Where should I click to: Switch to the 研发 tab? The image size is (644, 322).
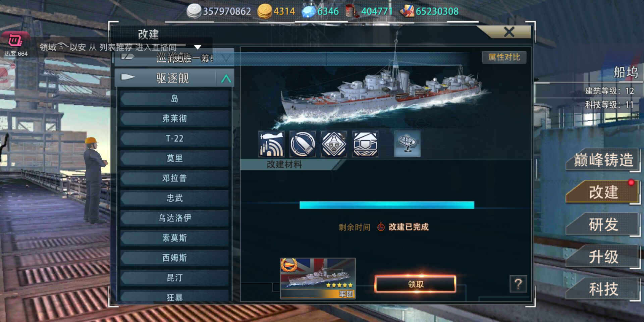tap(603, 224)
